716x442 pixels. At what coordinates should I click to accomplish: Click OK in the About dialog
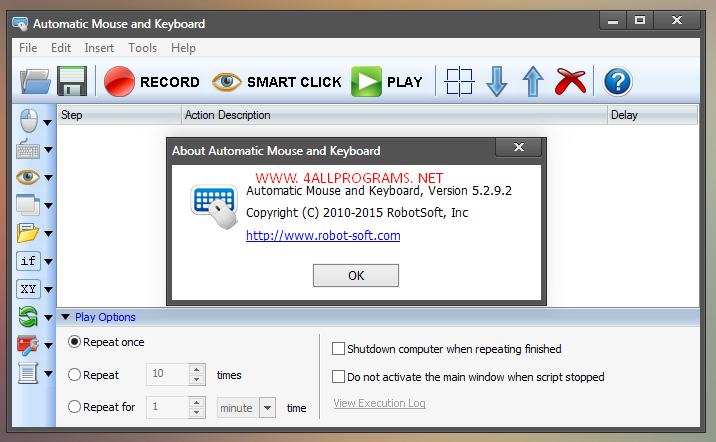[356, 275]
